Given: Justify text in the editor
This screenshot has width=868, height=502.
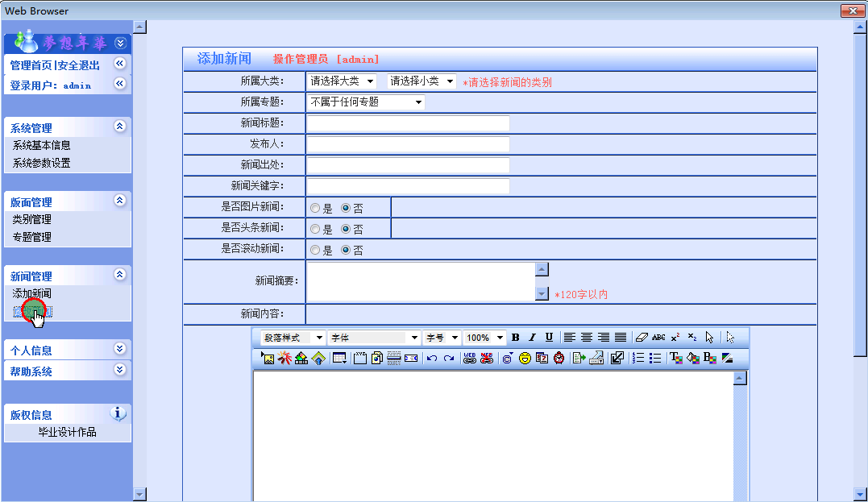Looking at the screenshot, I should [621, 337].
